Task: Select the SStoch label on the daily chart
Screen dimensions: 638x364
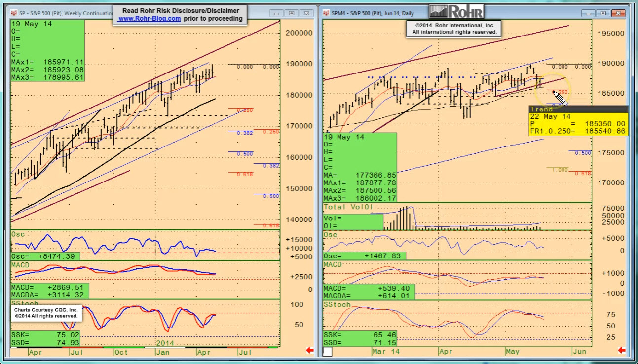Action: pyautogui.click(x=337, y=304)
